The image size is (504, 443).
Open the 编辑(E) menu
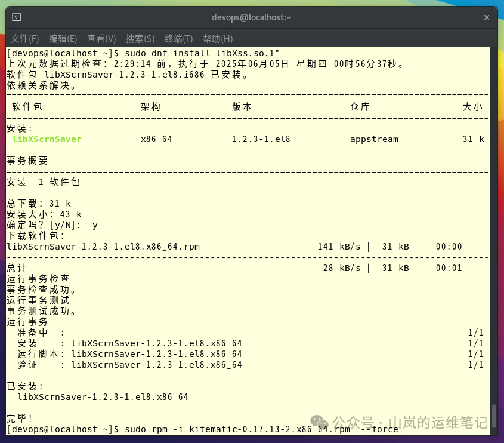click(63, 39)
